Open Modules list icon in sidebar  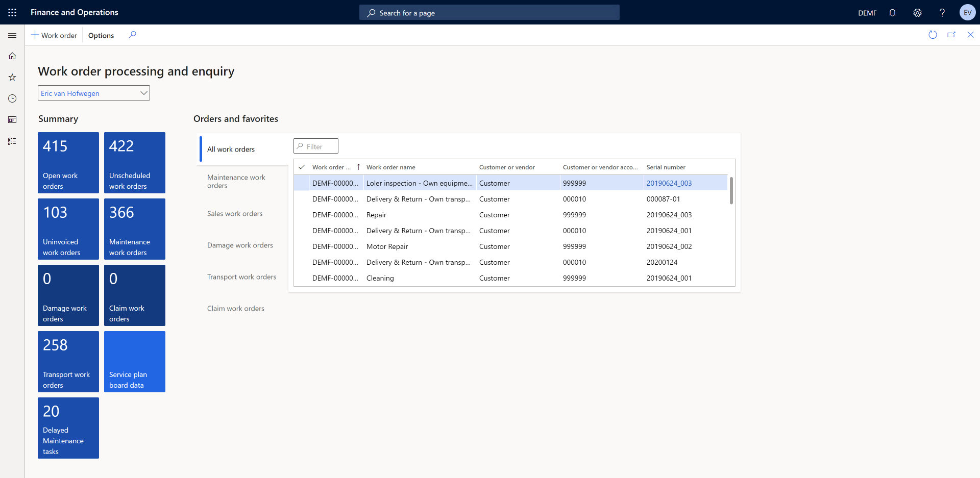pos(12,141)
